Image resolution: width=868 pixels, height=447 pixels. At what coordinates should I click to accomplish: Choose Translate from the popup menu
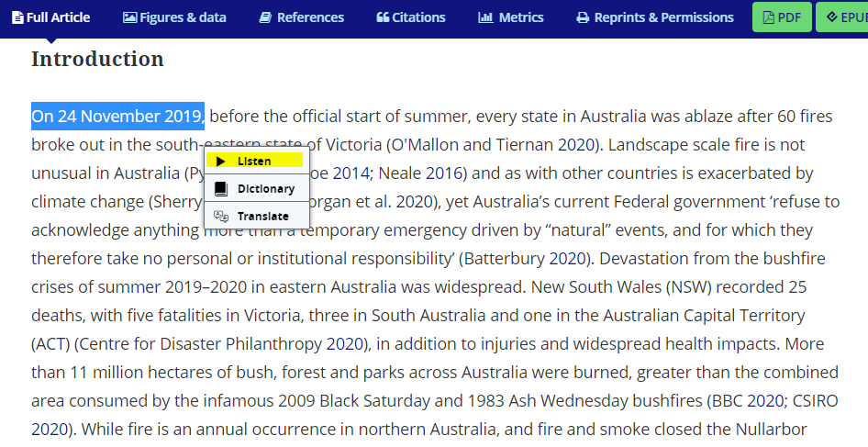click(x=262, y=217)
